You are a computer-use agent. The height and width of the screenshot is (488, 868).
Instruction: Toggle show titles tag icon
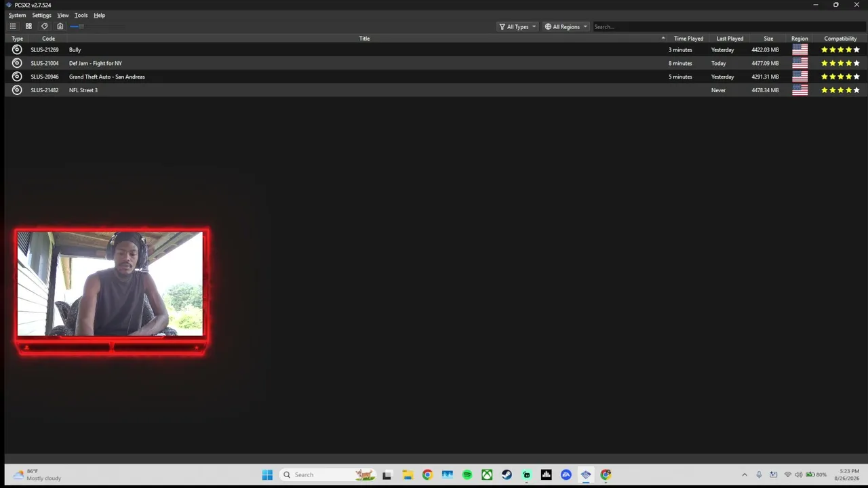(x=45, y=26)
